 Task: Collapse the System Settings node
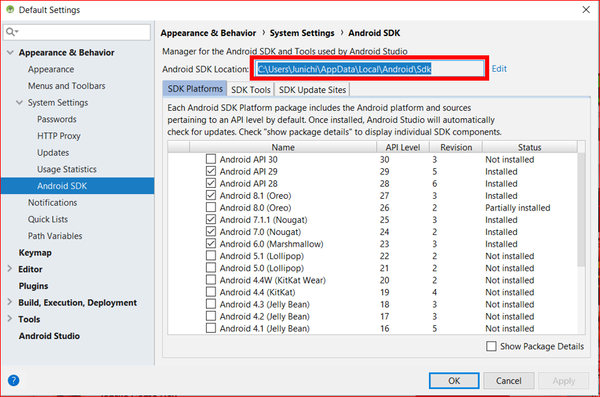[20, 103]
